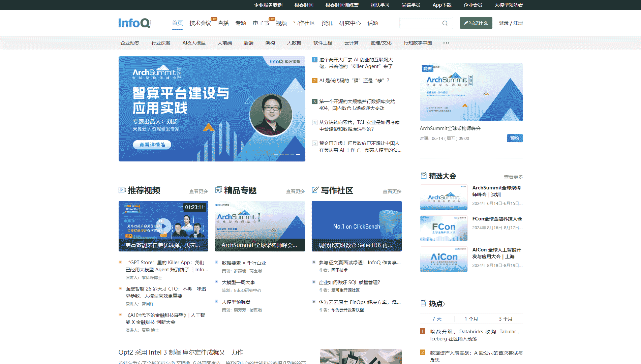Open the ArchSummit live broadcast thumbnail

pos(471,92)
